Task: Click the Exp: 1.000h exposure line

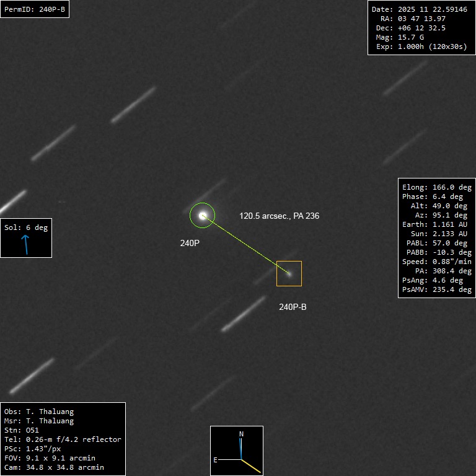Action: click(421, 46)
